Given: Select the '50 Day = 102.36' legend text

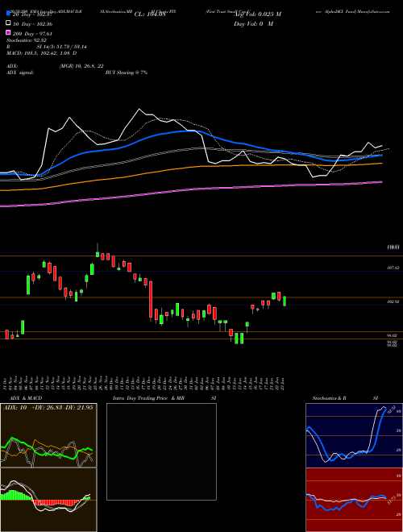Looking at the screenshot, I should [33, 24].
